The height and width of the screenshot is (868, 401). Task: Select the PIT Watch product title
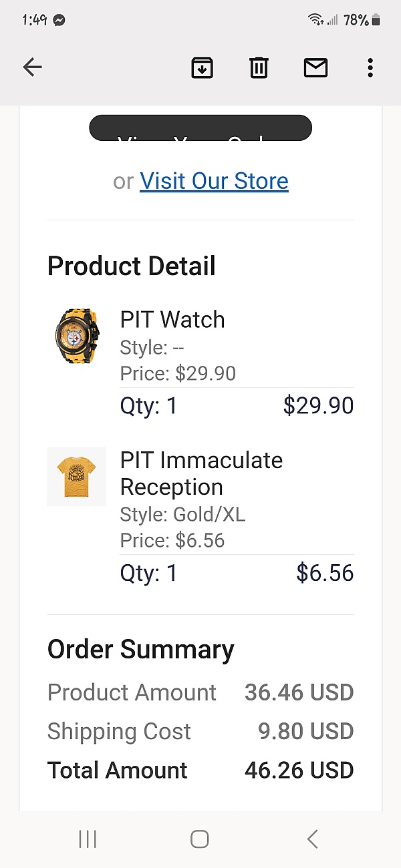(172, 319)
